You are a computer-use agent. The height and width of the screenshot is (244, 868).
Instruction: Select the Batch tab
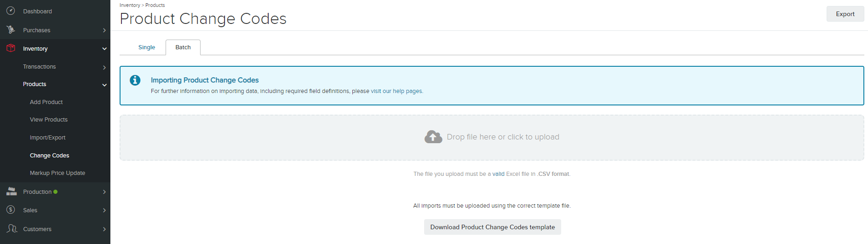(x=183, y=47)
